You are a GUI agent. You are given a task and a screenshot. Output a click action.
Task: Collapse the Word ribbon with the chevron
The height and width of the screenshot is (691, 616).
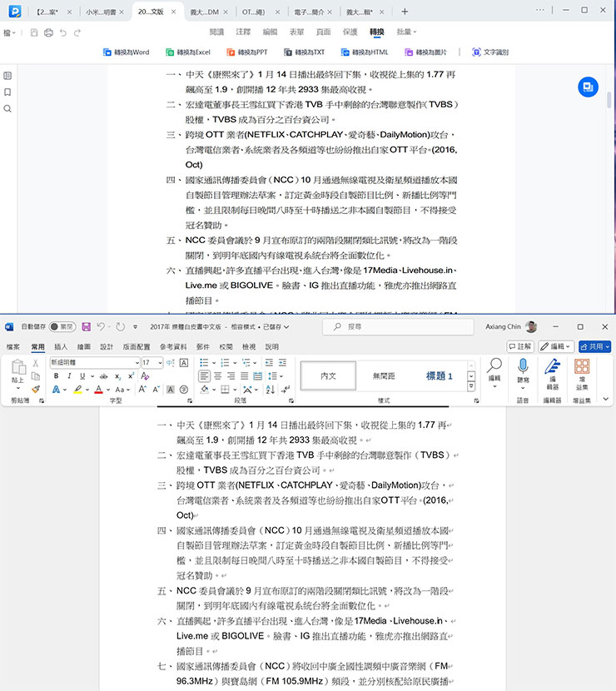(606, 400)
